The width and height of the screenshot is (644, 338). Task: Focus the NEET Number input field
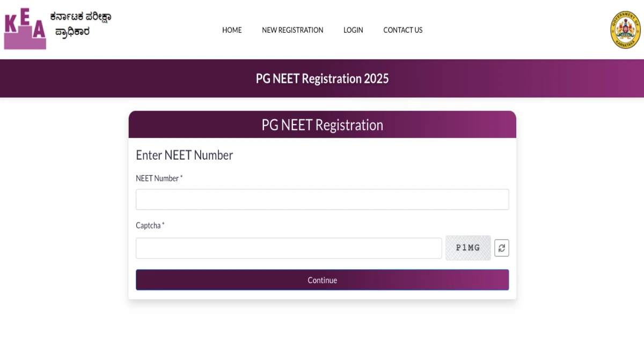click(x=322, y=199)
